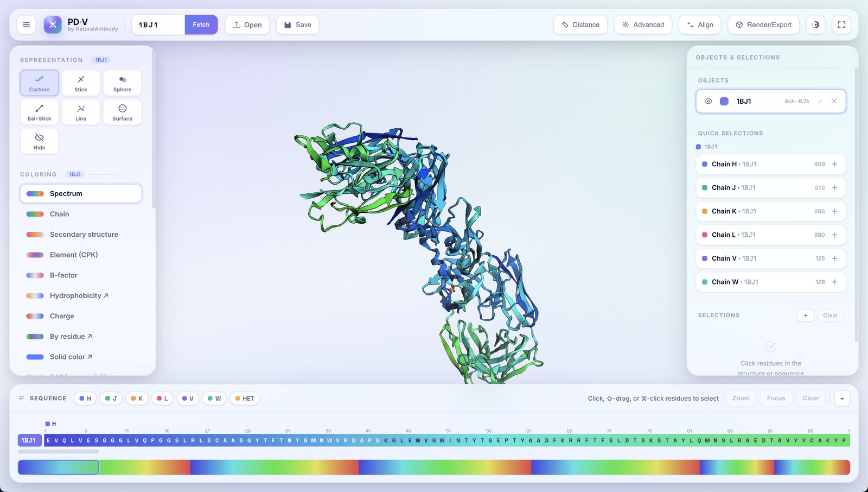Hide the 1BJ1 representation
The image size is (868, 492).
[40, 141]
